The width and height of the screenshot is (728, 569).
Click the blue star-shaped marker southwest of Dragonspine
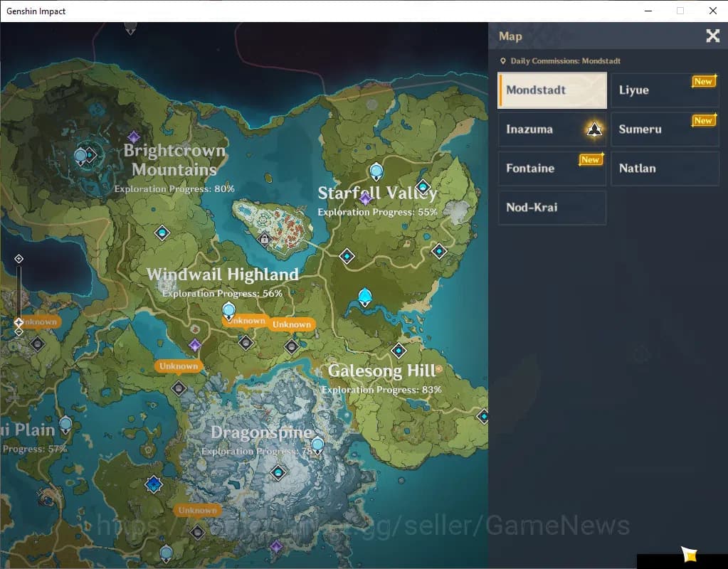(154, 484)
